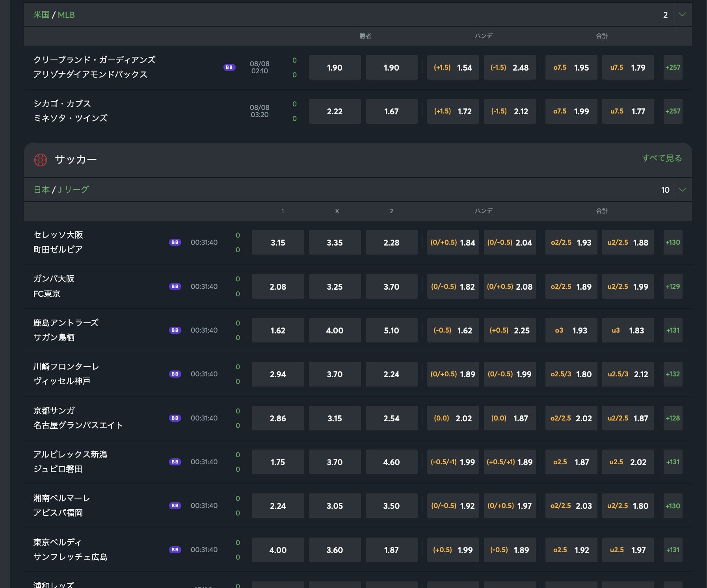Click BB badge on 鹿島アントラーズ match row
Screen dimensions: 707x588
[x=175, y=330]
